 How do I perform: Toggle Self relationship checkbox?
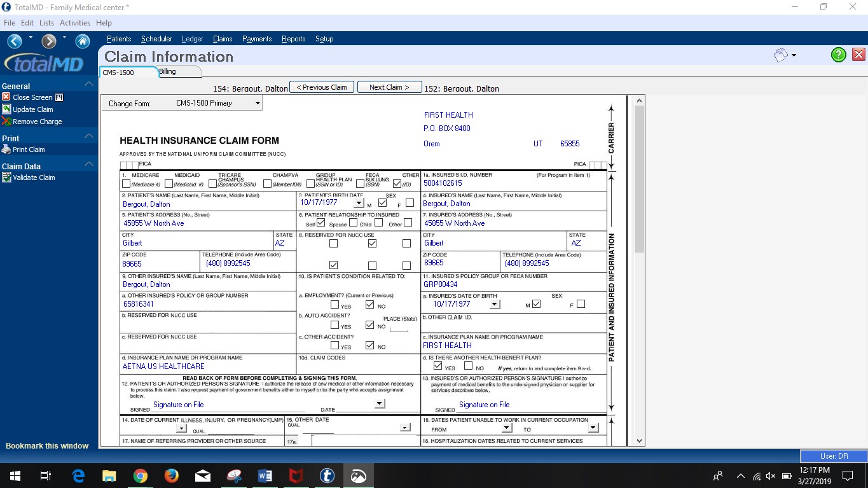coord(320,223)
